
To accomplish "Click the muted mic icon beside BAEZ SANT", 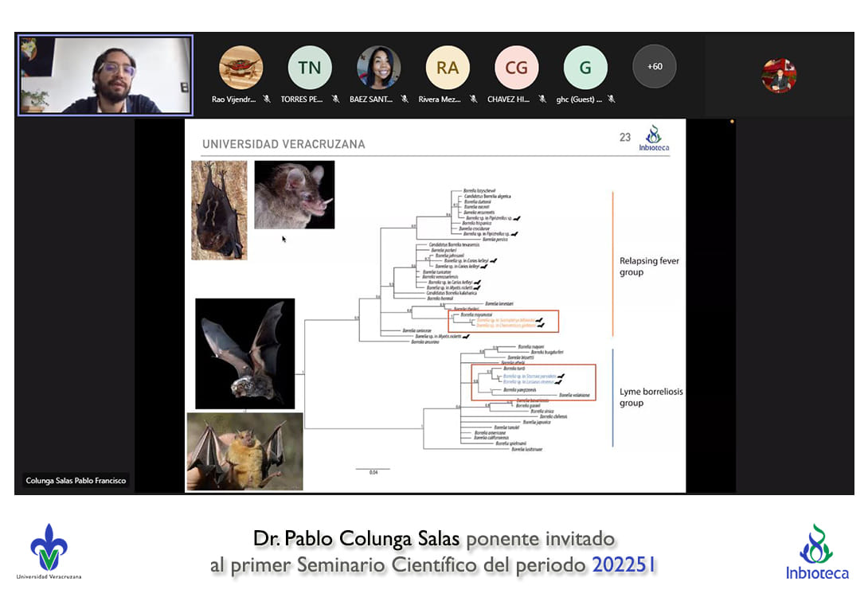I will (x=405, y=100).
